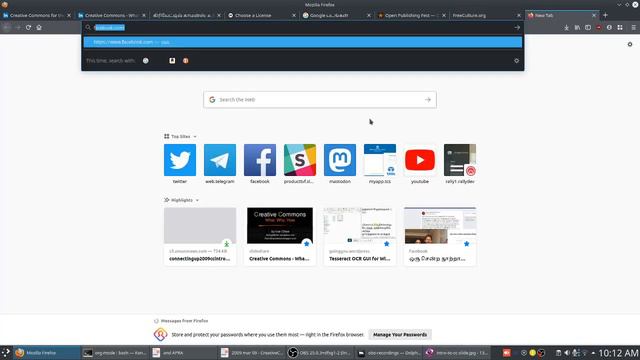The image size is (640, 360).
Task: Close the FreeCulture.org tab
Action: point(519,15)
